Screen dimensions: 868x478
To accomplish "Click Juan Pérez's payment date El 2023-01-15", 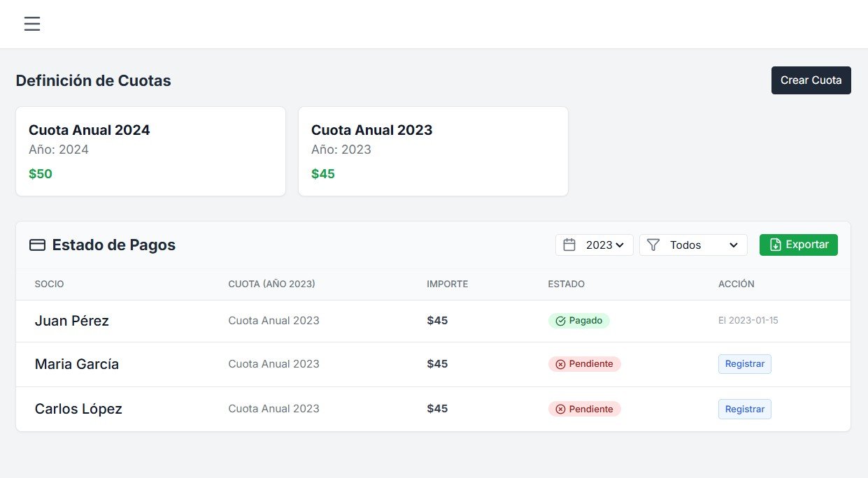I will tap(748, 320).
